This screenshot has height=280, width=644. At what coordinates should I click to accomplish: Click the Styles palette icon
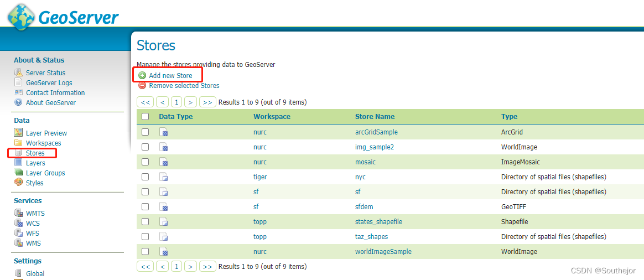click(18, 182)
